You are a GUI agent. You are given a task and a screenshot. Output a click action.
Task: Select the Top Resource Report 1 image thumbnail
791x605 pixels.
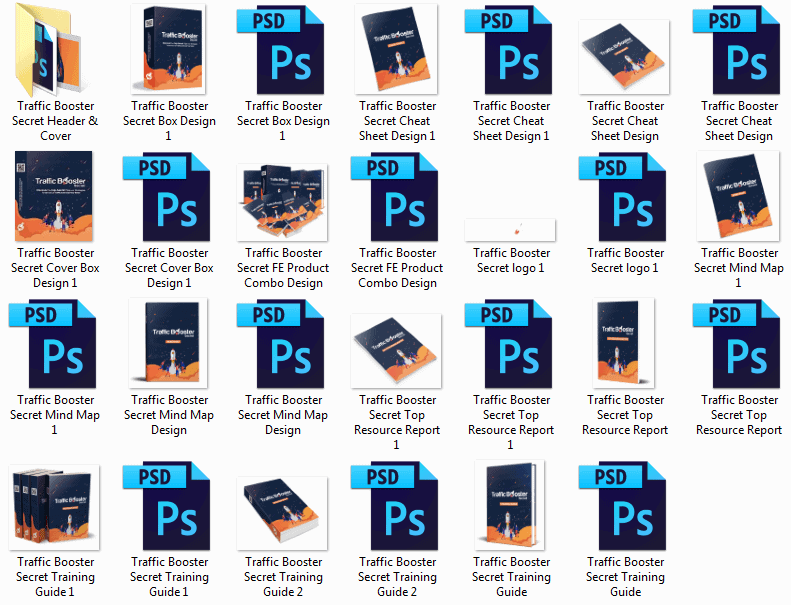point(396,351)
